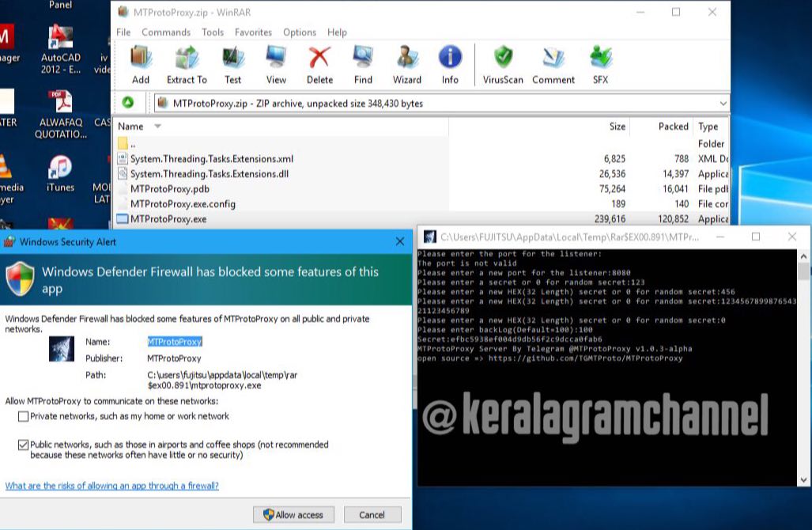Sort the file list by Size column
This screenshot has width=812, height=530.
[x=617, y=127]
